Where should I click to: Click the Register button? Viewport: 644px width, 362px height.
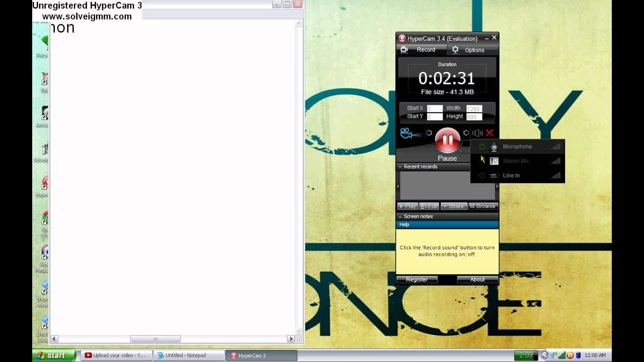pos(417,280)
